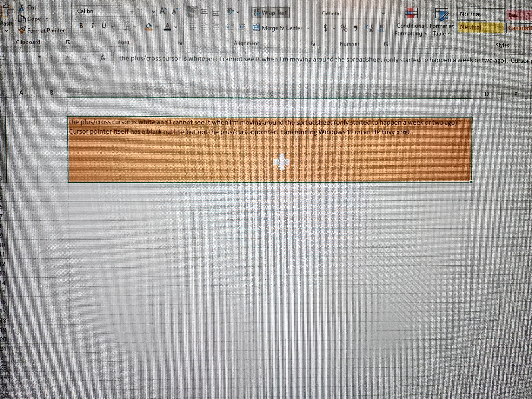This screenshot has height=399, width=532.
Task: Click the Format Painter brush icon
Action: (22, 30)
